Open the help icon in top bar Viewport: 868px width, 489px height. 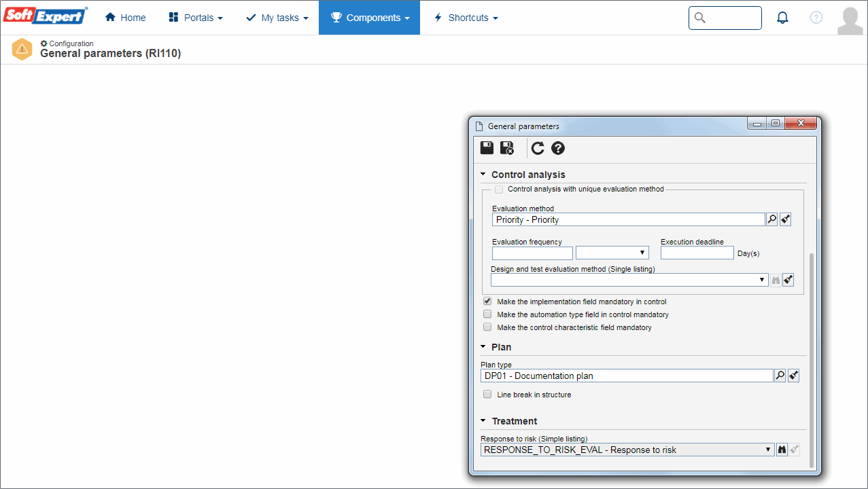click(816, 18)
